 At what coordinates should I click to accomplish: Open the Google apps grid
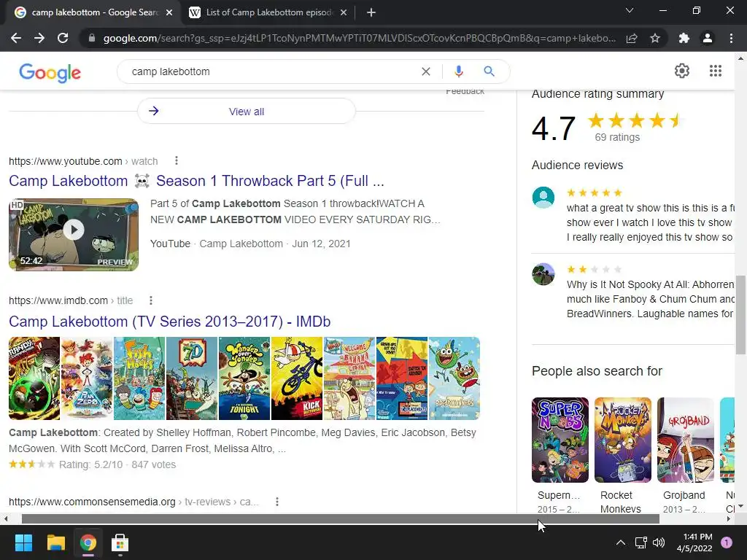coord(715,71)
